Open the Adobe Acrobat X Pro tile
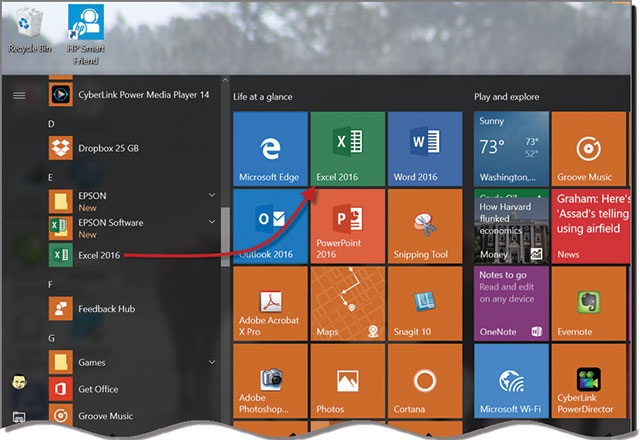 269,303
